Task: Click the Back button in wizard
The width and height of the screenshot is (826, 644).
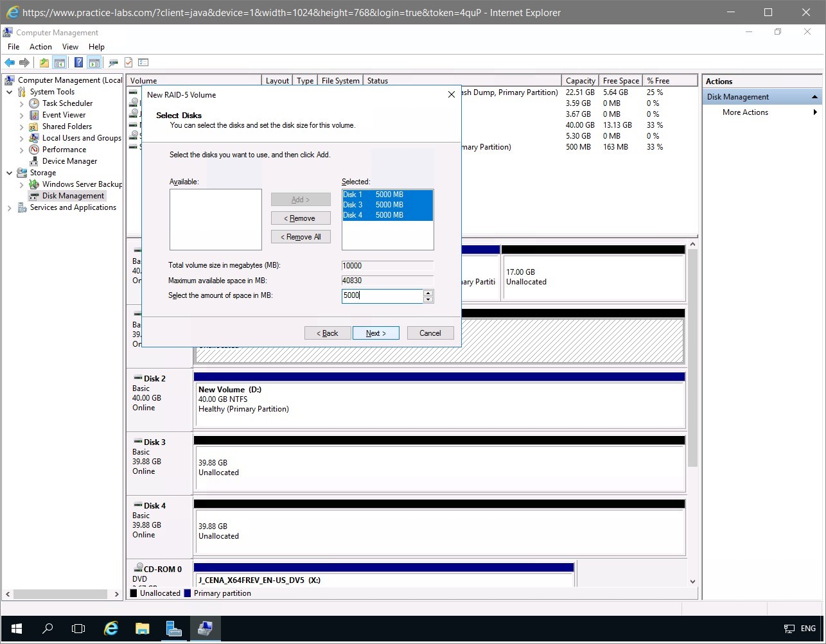Action: (x=328, y=333)
